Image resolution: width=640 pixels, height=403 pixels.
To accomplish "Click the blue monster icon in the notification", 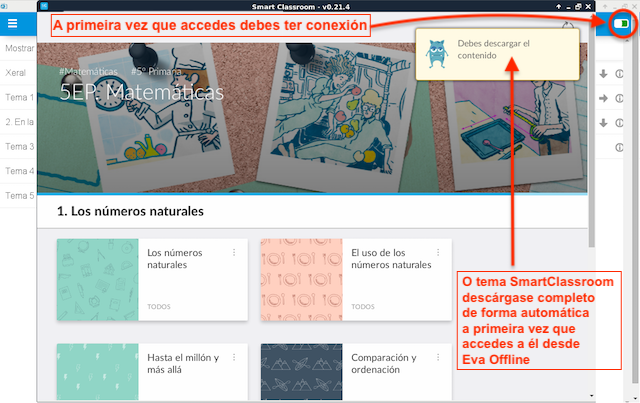I will point(436,53).
